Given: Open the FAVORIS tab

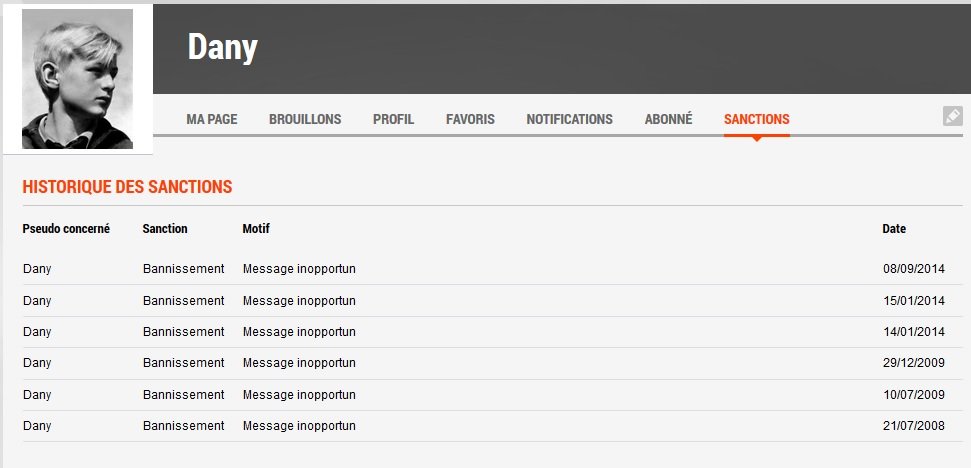Looking at the screenshot, I should 470,119.
